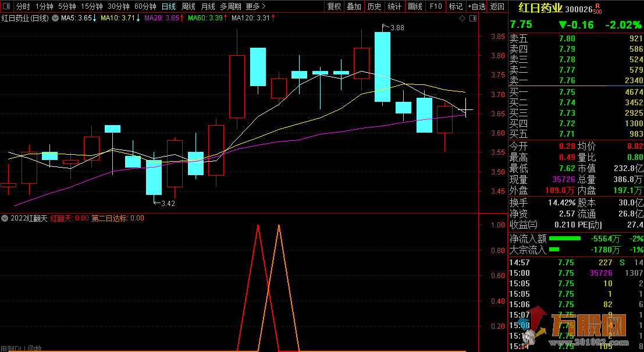Screen dimensions: 644x352
Task: Select the 买二 7.74 bid row
Action: (x=576, y=102)
